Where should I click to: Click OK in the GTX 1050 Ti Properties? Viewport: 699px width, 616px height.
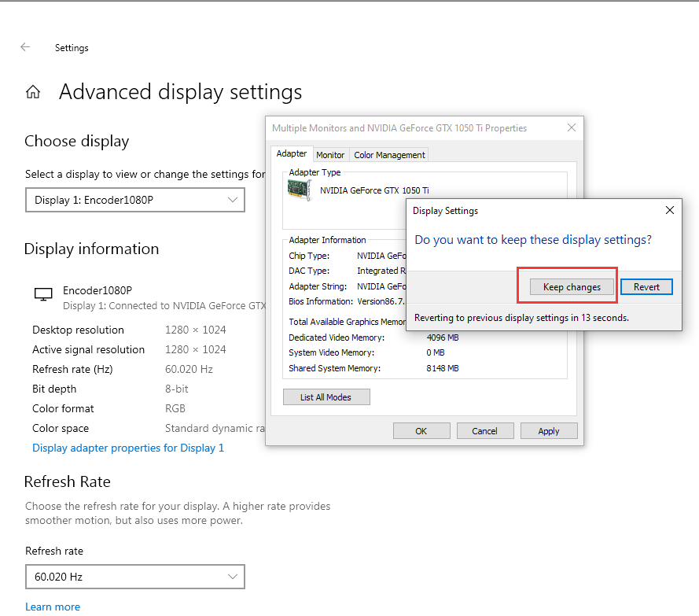[421, 430]
